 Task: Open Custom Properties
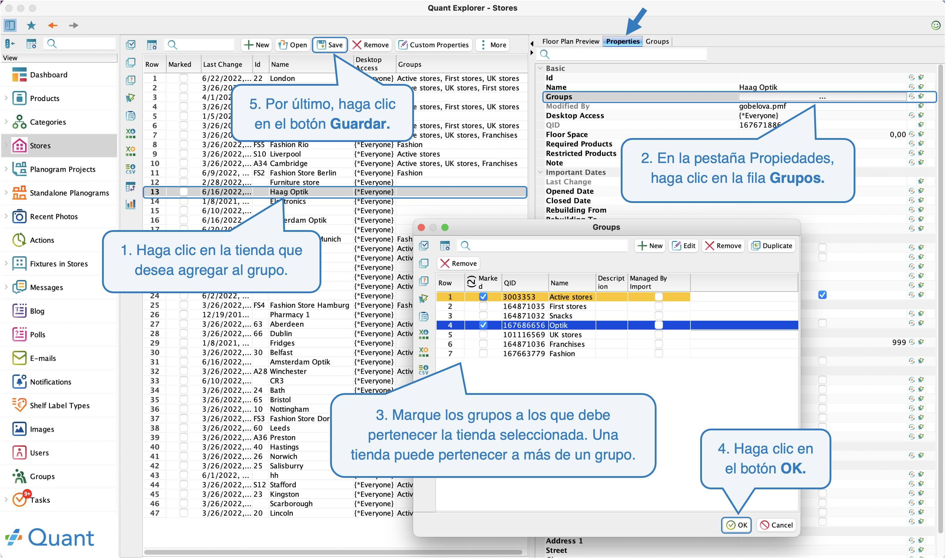click(434, 45)
